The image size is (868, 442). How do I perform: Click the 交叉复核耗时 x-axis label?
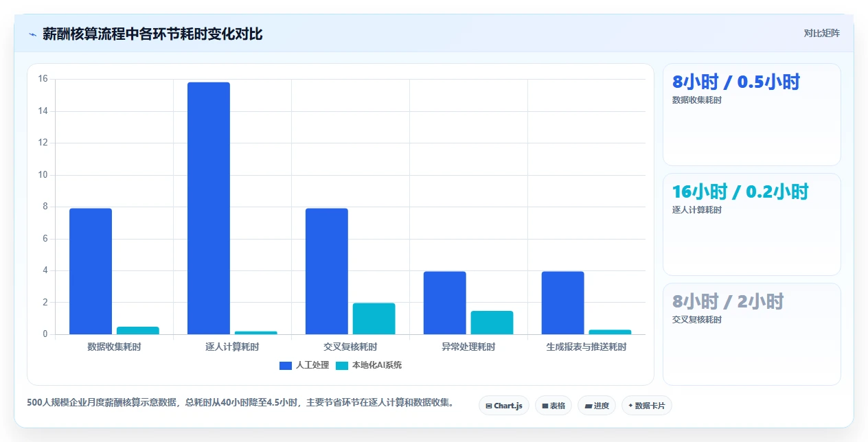(350, 347)
